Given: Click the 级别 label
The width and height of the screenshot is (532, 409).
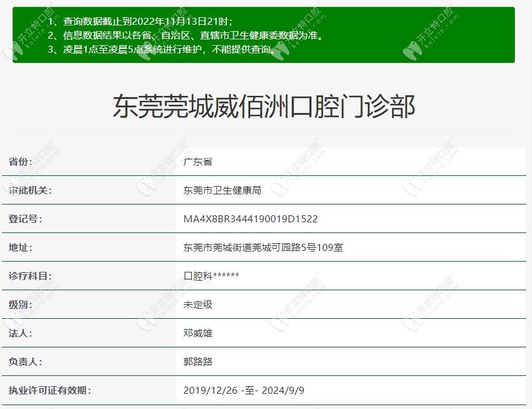Looking at the screenshot, I should (x=20, y=305).
